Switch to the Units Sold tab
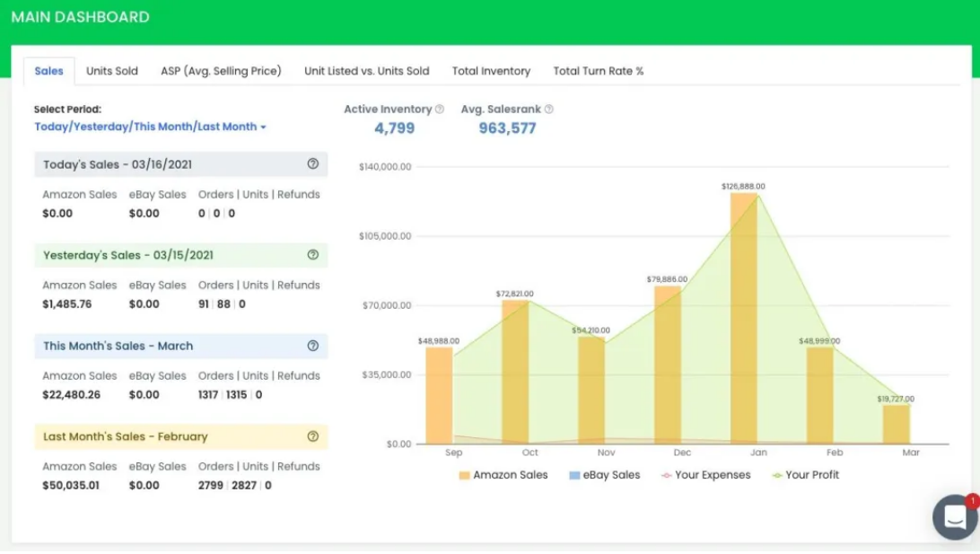 coord(112,71)
